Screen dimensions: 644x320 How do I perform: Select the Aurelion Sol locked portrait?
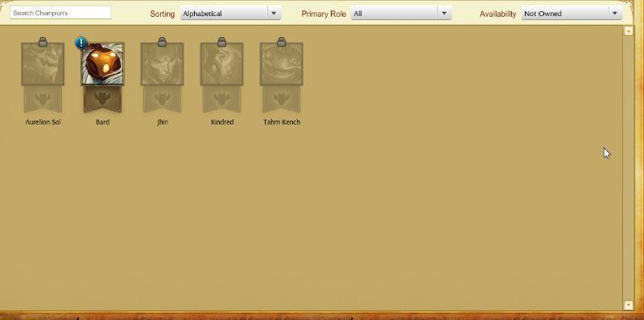[43, 64]
